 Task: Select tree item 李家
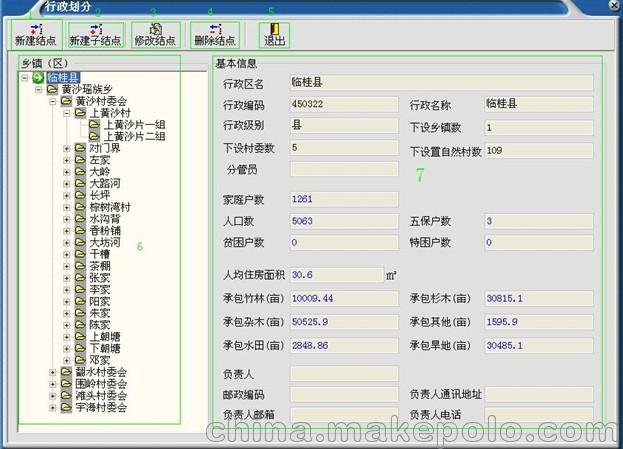click(x=100, y=289)
